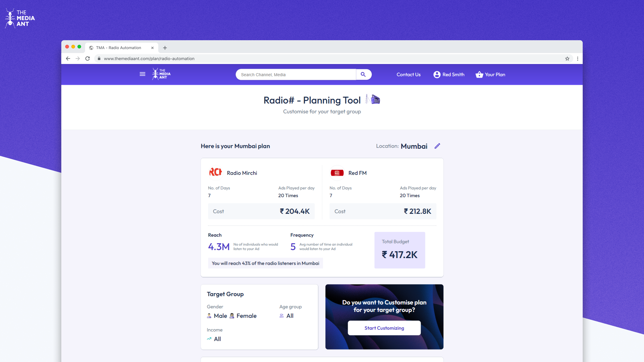Go back using the browser arrow
This screenshot has width=644, height=362.
click(68, 59)
